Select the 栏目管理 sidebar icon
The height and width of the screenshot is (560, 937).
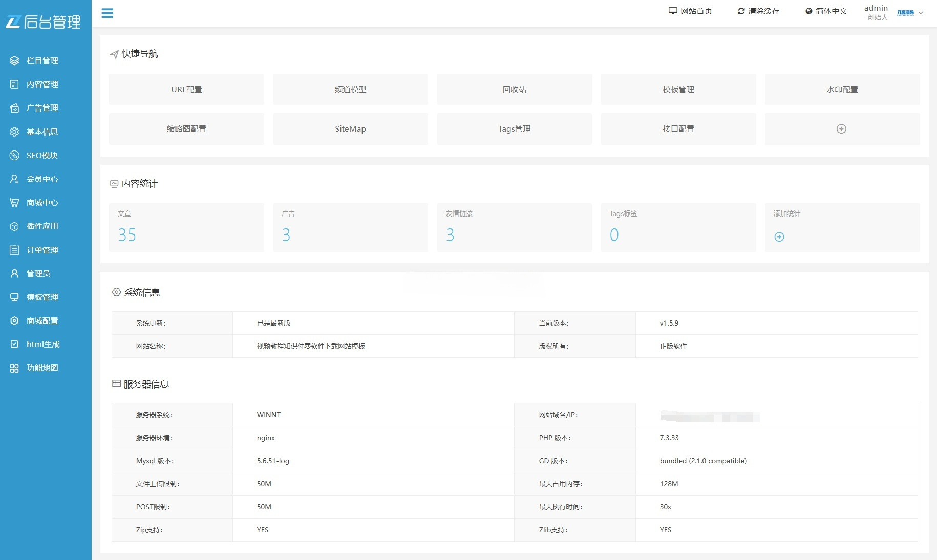pos(14,60)
